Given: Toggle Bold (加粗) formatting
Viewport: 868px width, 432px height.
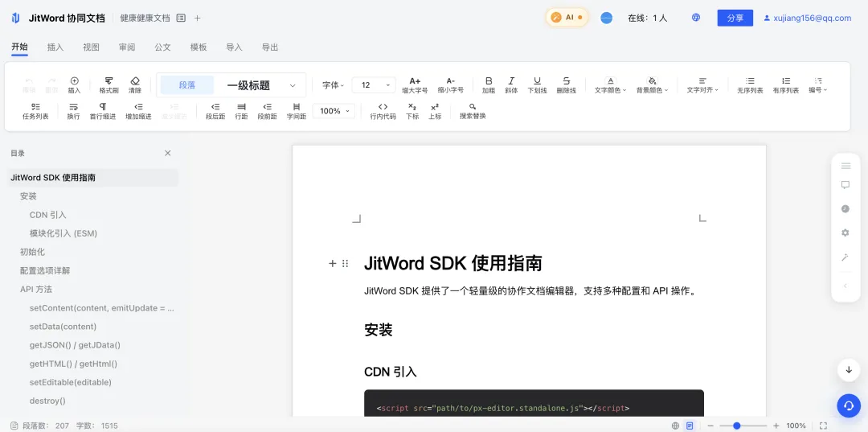Looking at the screenshot, I should tap(489, 84).
